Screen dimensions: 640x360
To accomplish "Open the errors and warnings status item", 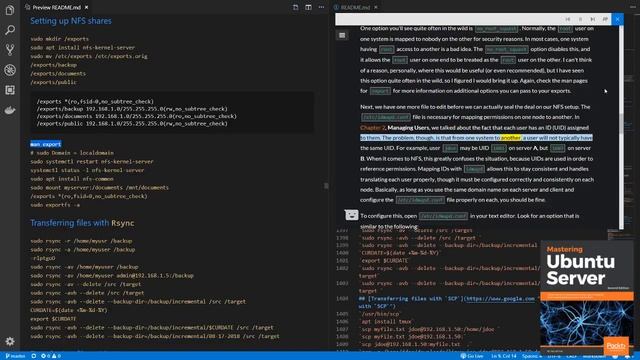I will coord(51,356).
